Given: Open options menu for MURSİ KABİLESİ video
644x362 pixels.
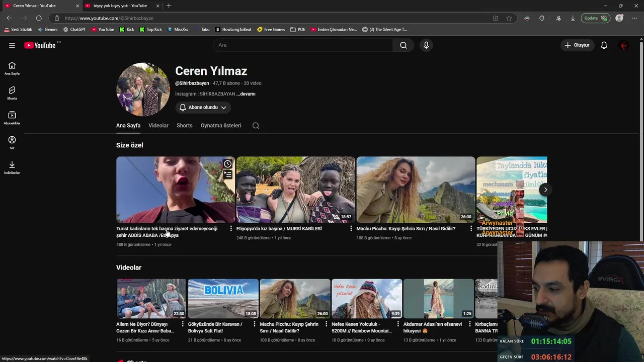Looking at the screenshot, I should click(351, 229).
